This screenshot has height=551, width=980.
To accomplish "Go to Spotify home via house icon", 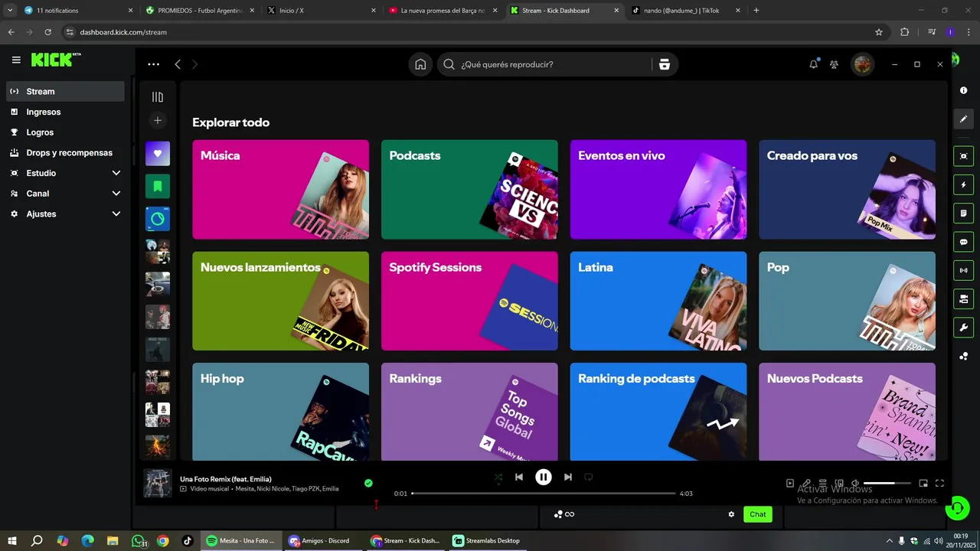I will [x=420, y=64].
